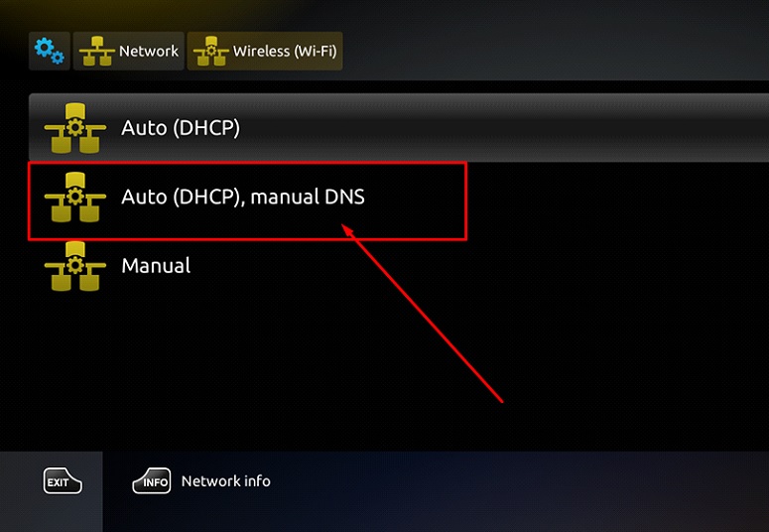Screen dimensions: 769x532
Task: Choose the Manual configuration text entry
Action: 156,266
